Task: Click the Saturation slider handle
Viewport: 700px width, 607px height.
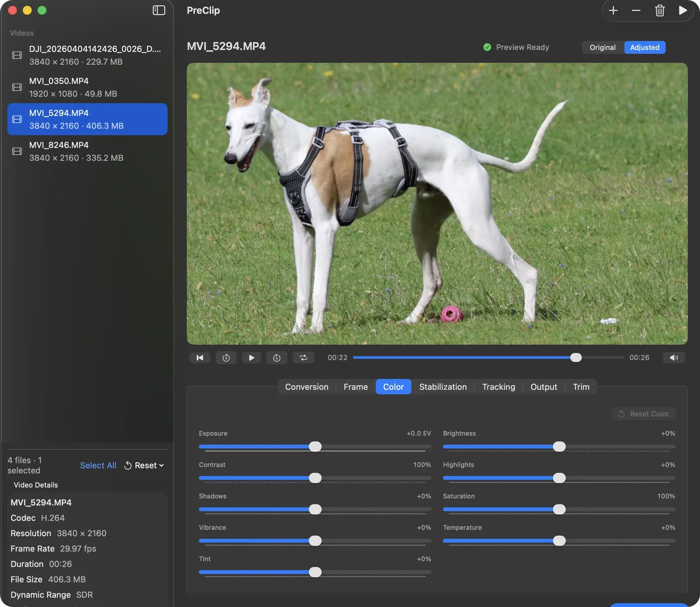Action: 559,509
